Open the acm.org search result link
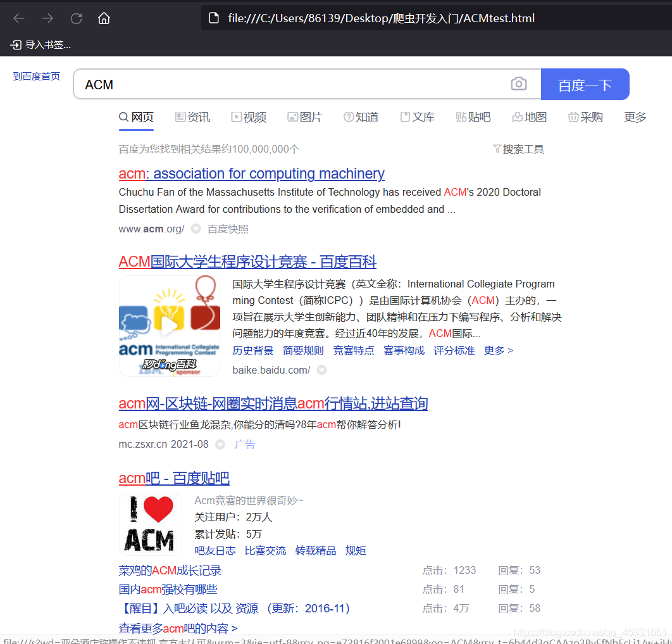 click(251, 174)
